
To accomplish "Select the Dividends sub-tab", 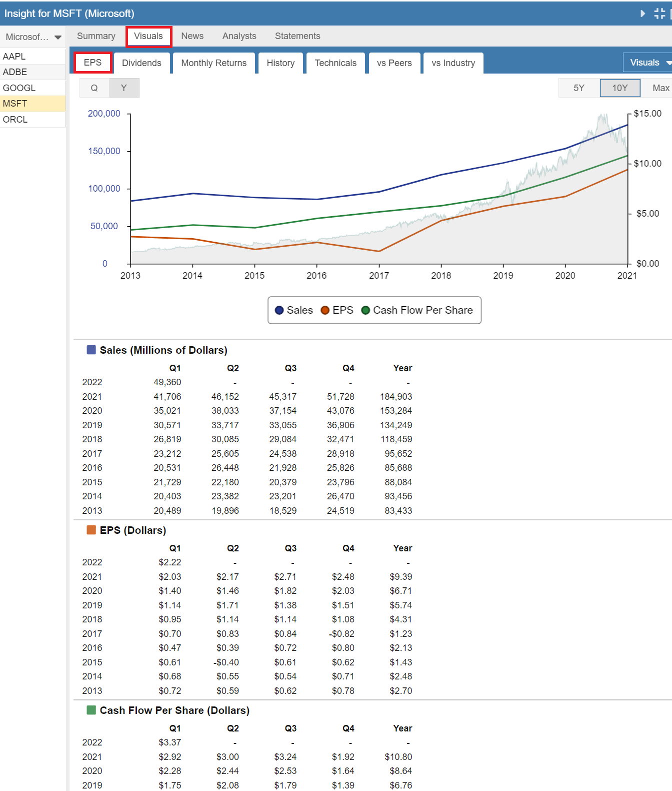I will click(141, 63).
